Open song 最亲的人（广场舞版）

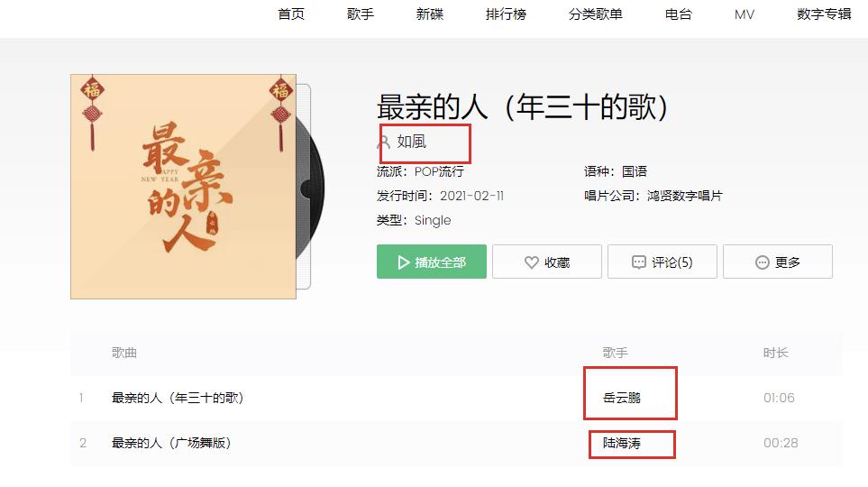click(171, 443)
